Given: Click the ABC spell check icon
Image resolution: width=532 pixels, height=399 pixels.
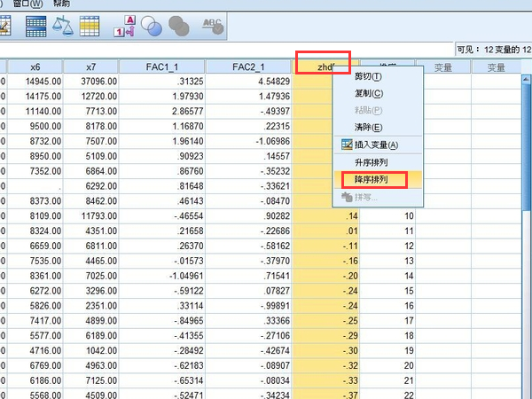Looking at the screenshot, I should pyautogui.click(x=213, y=26).
